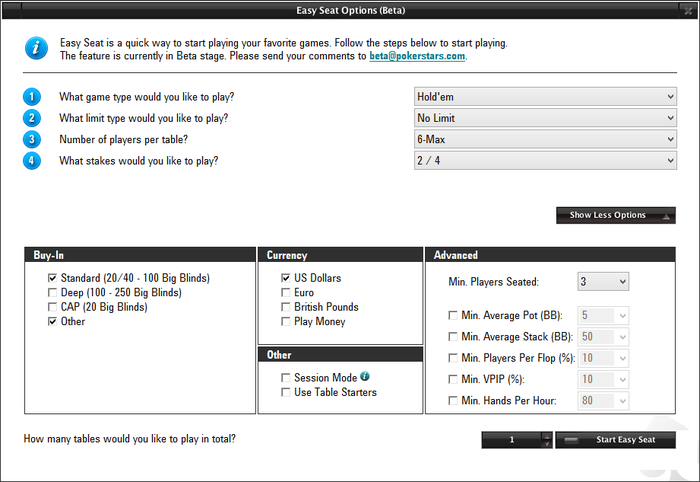Enable Use Table Starters checkbox
700x482 pixels.
(x=286, y=392)
